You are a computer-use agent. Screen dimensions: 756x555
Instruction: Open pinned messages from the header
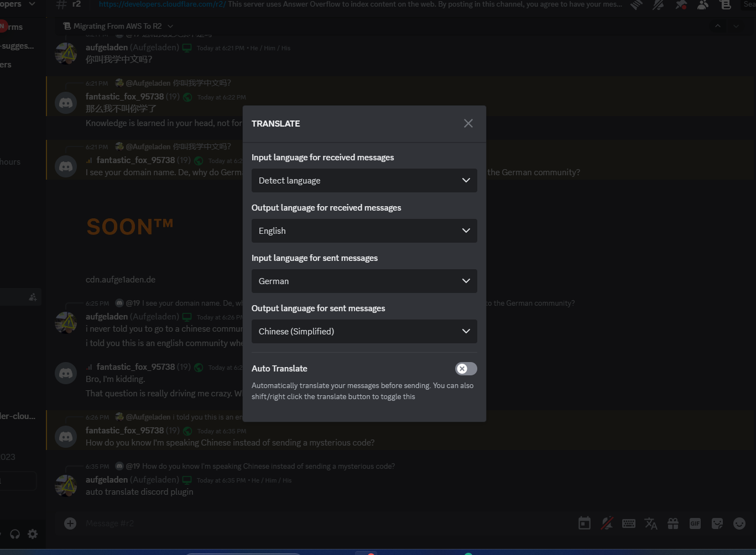click(681, 4)
